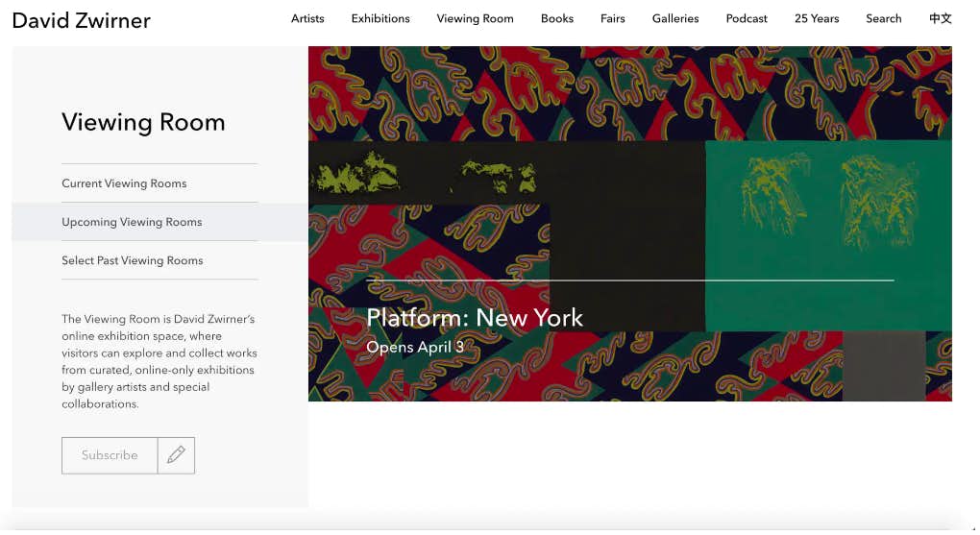Visit the Podcast page
The image size is (980, 535).
pyautogui.click(x=747, y=18)
